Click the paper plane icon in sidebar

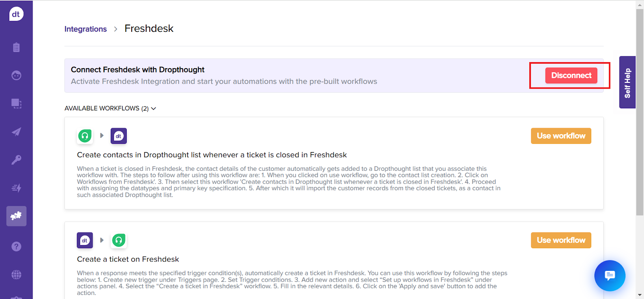click(x=16, y=132)
